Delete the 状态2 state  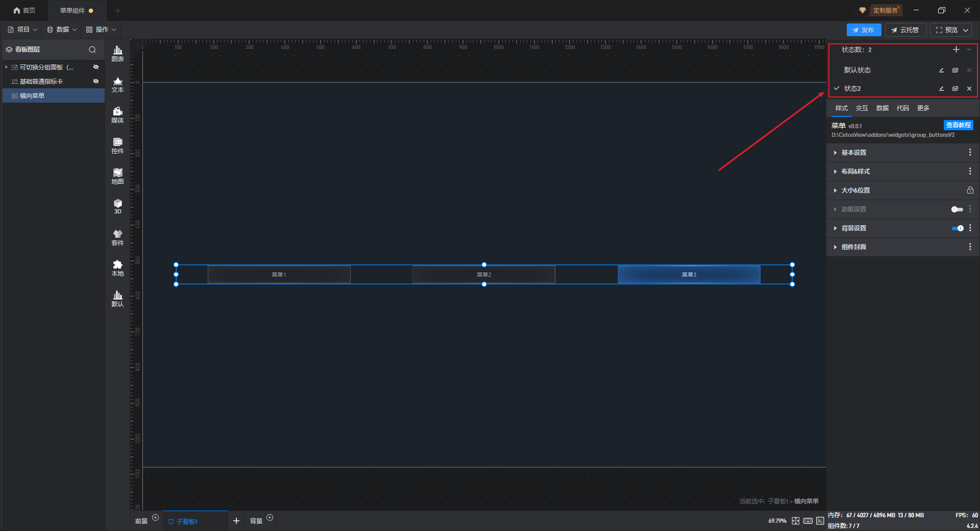coord(969,89)
